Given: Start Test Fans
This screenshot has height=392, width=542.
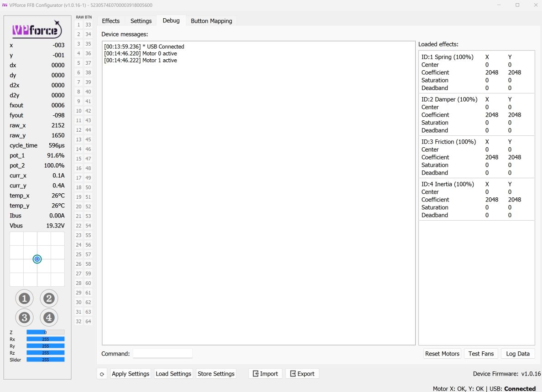Looking at the screenshot, I should pos(481,353).
